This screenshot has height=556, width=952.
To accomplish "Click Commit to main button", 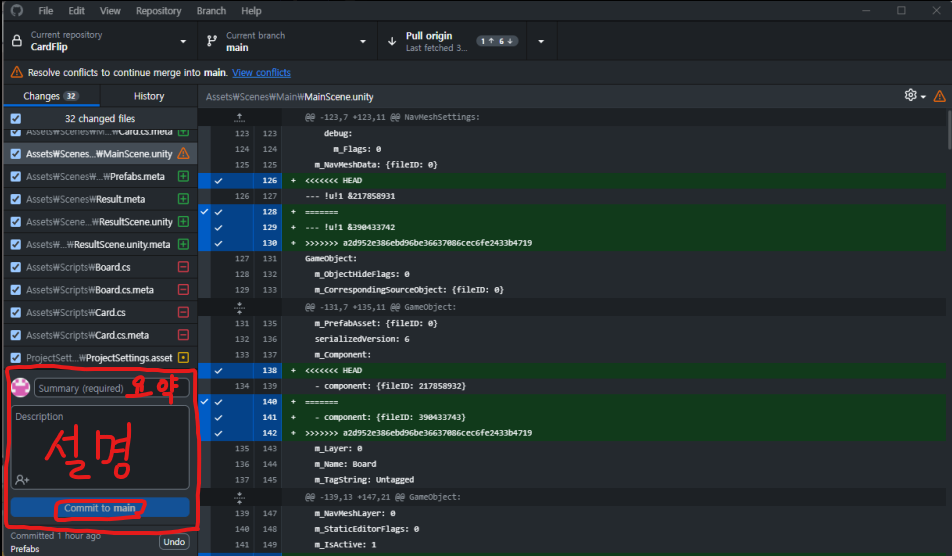I will pyautogui.click(x=100, y=507).
